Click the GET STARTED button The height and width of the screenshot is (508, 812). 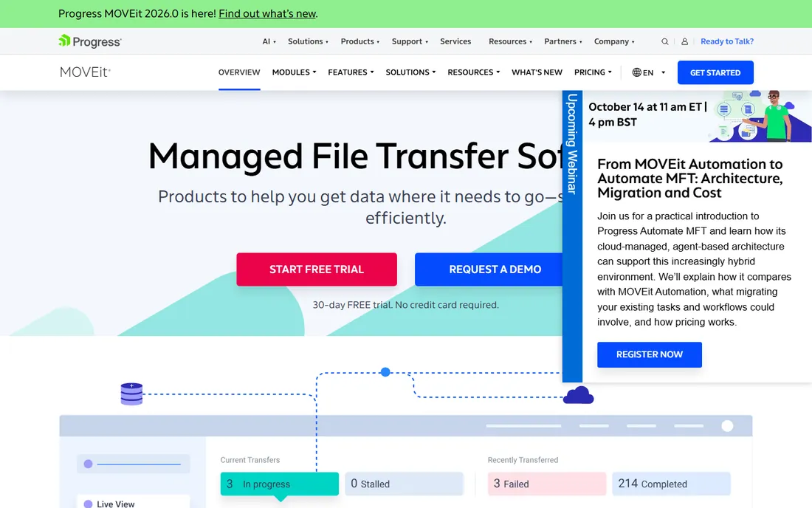[x=715, y=72]
